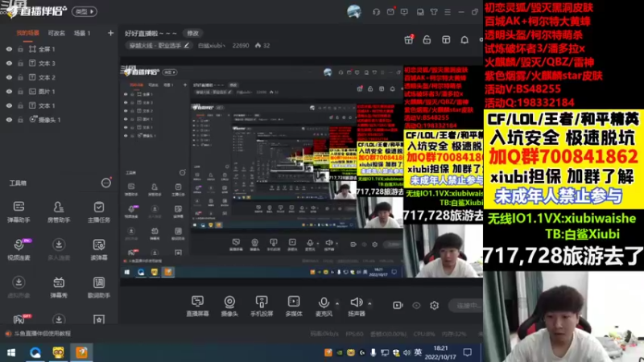Add 直播屏幕 screen capture source
This screenshot has height=362, width=644.
(197, 306)
